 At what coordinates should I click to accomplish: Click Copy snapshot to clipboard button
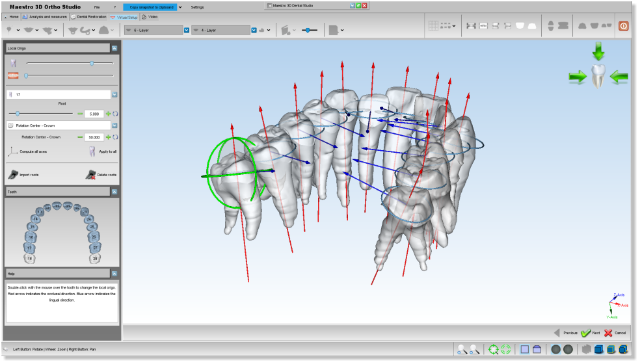(x=150, y=7)
